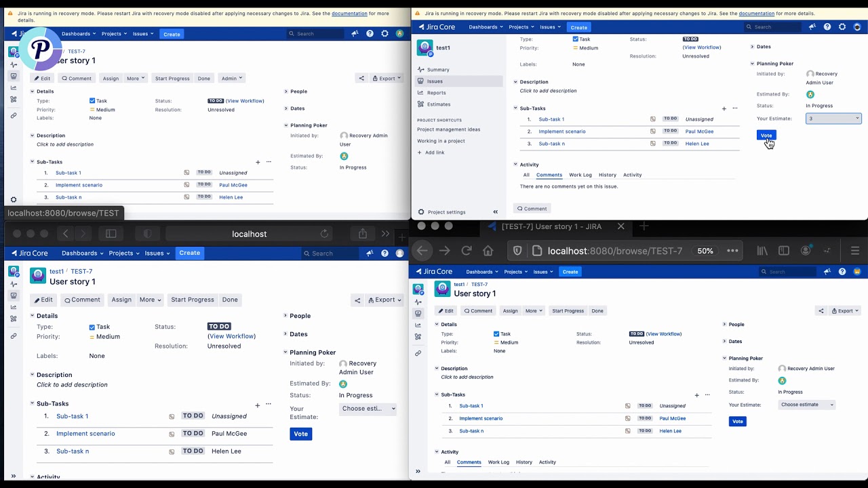This screenshot has height=488, width=868.
Task: Collapse the sidebar with double-chevron in top-right window
Action: tap(495, 212)
